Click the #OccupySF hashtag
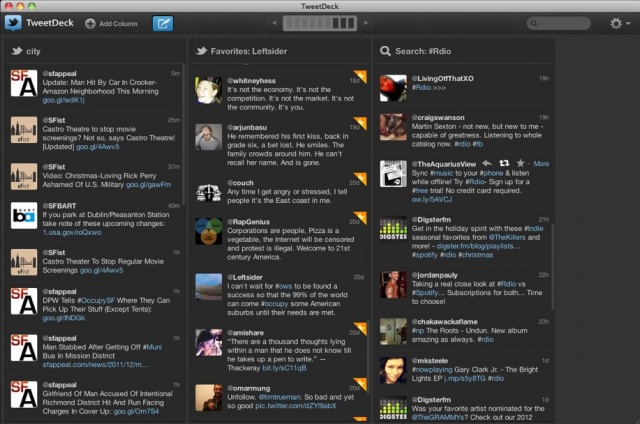Image resolution: width=640 pixels, height=424 pixels. pyautogui.click(x=96, y=300)
